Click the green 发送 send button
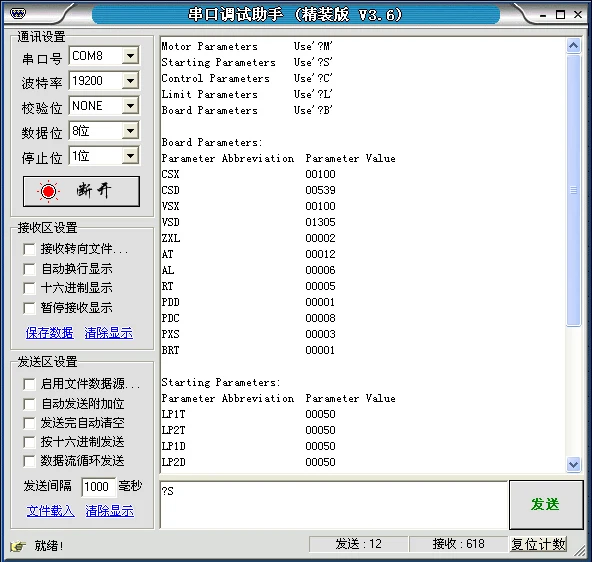592x562 pixels. 546,505
